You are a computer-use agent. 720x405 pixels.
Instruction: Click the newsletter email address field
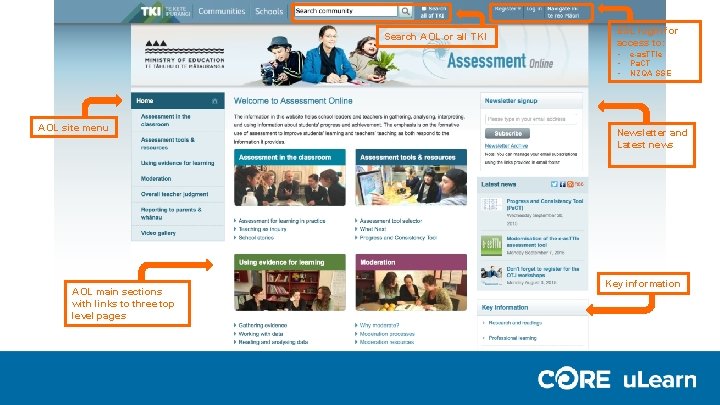(x=531, y=119)
